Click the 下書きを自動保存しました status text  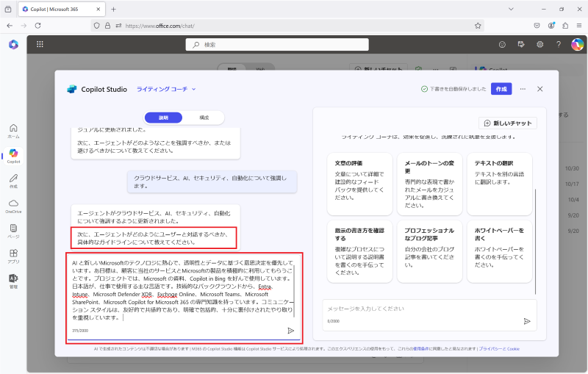coord(457,89)
